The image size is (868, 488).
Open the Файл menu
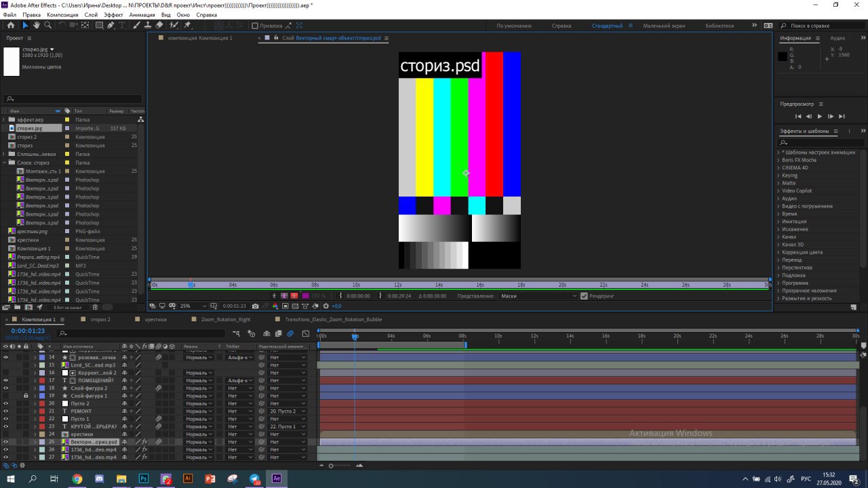pyautogui.click(x=9, y=14)
